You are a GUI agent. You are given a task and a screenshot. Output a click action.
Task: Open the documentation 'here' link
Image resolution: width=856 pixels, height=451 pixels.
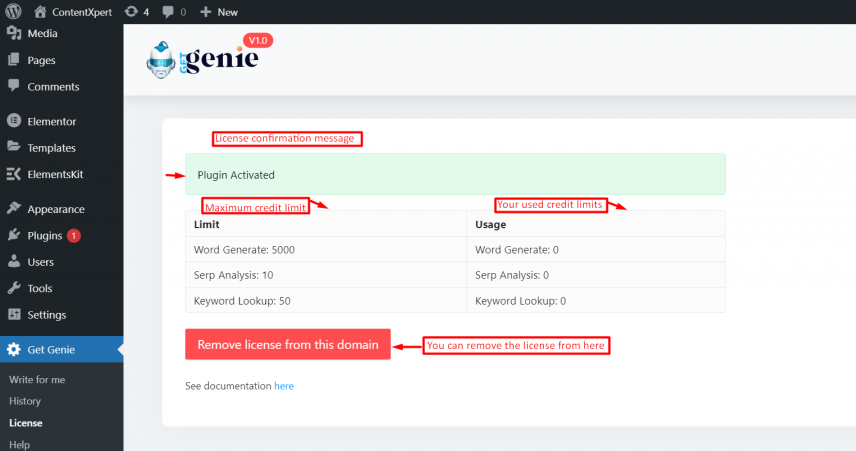pyautogui.click(x=284, y=385)
